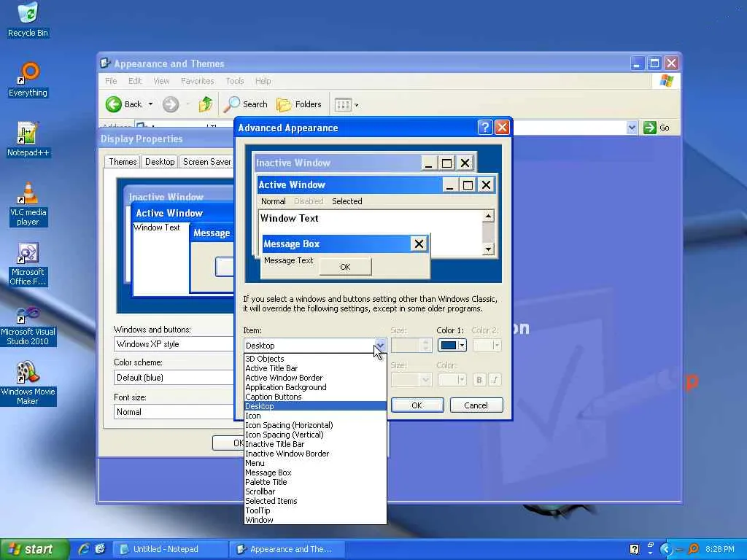The image size is (747, 560).
Task: Select 3D Objects in the item list
Action: [x=315, y=359]
